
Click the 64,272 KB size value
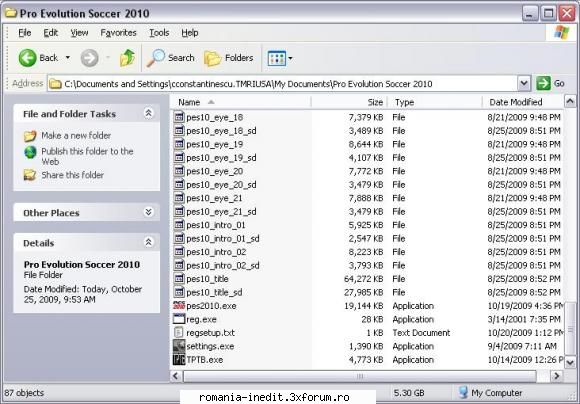pos(363,279)
